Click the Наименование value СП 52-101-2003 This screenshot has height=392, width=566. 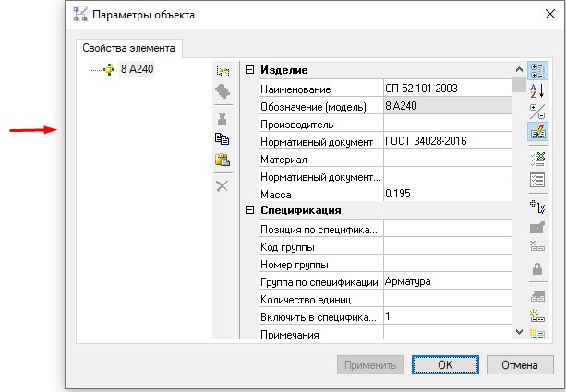pyautogui.click(x=446, y=89)
